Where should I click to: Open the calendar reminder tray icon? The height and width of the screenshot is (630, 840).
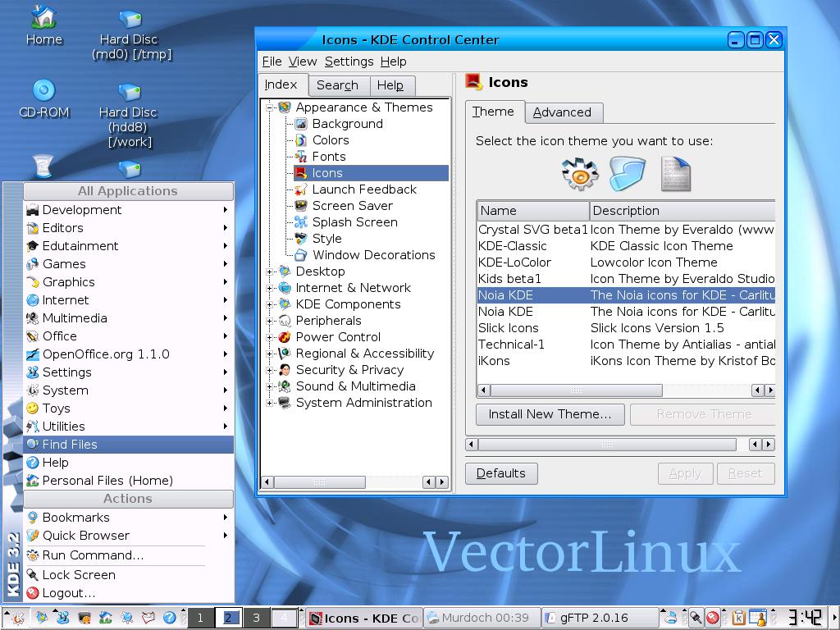click(757, 618)
